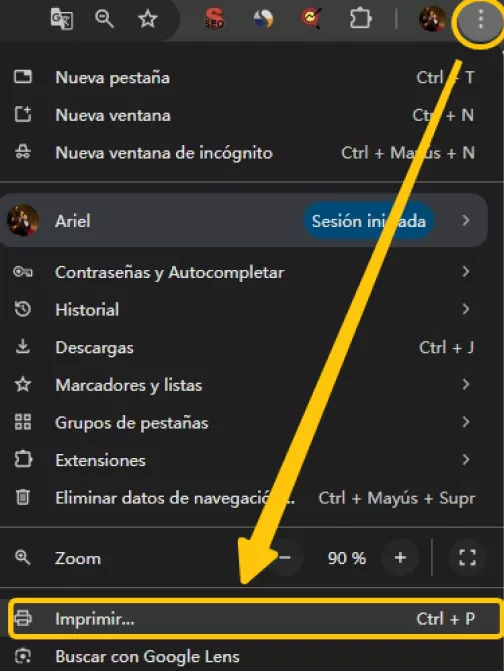Open the target arrow extension icon
The height and width of the screenshot is (671, 504).
tap(311, 19)
